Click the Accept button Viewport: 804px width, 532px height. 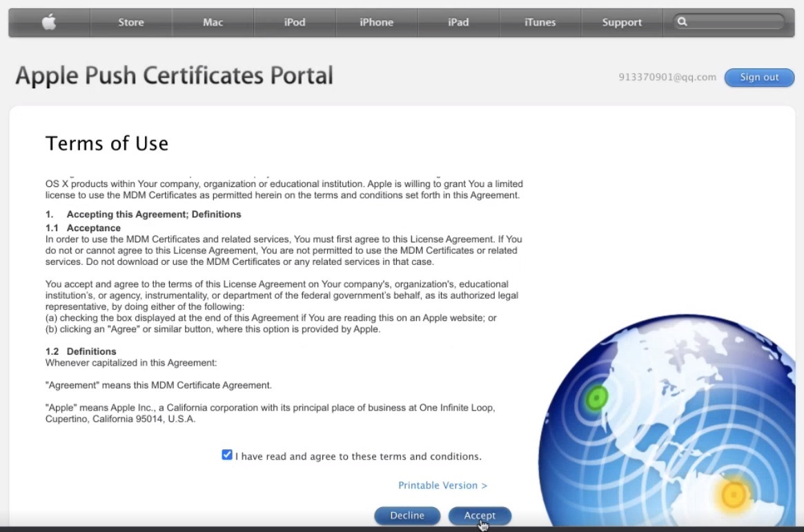pos(480,515)
